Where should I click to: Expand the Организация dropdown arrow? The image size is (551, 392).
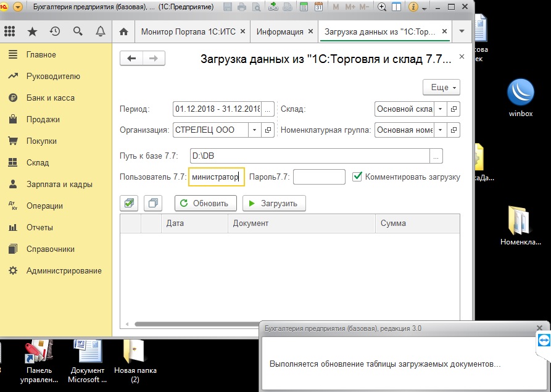pos(254,130)
